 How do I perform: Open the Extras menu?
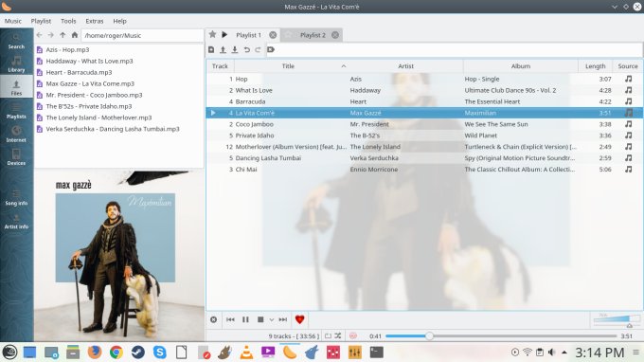[x=95, y=21]
